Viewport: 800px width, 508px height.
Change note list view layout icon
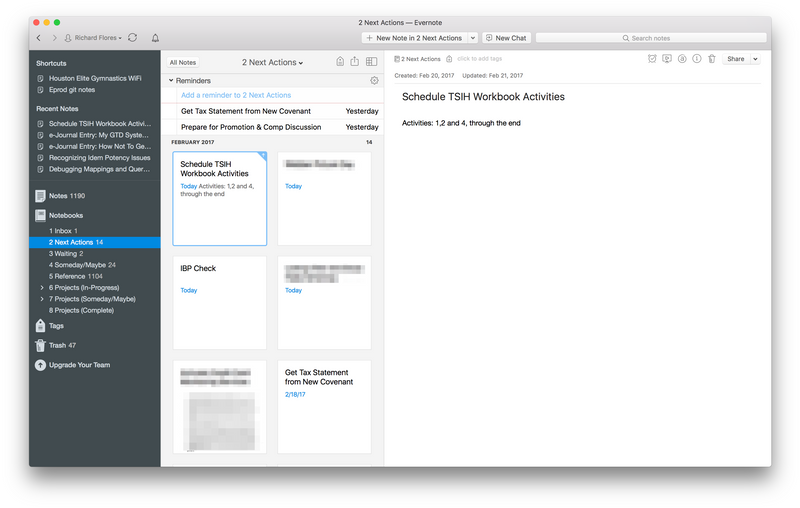click(x=371, y=62)
